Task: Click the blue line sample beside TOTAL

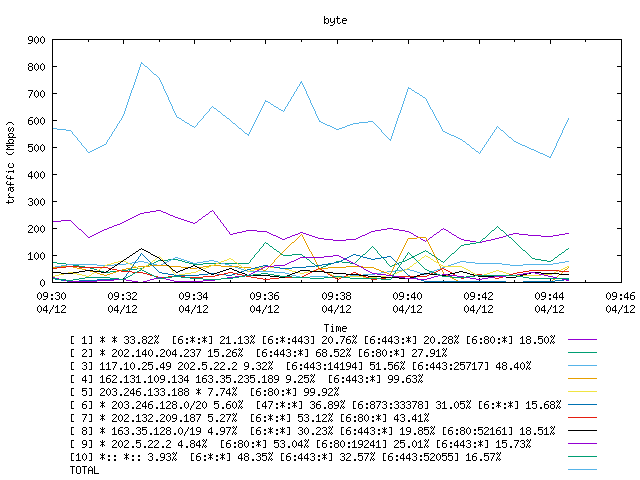Action: [582, 470]
